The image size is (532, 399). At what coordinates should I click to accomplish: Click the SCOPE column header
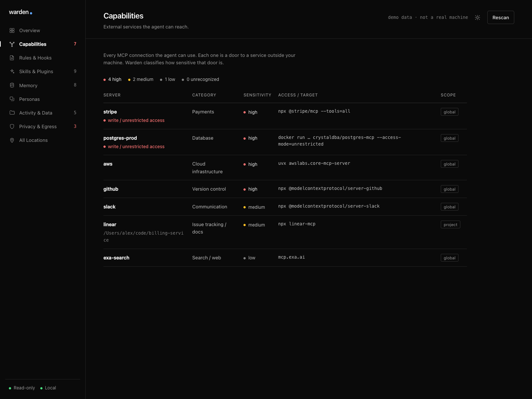[x=448, y=95]
